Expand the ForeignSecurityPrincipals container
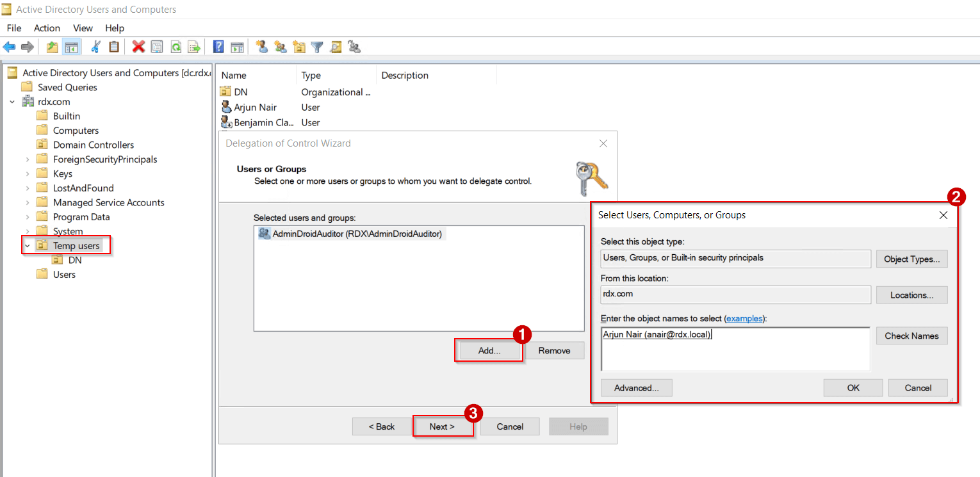The height and width of the screenshot is (477, 980). click(x=28, y=158)
